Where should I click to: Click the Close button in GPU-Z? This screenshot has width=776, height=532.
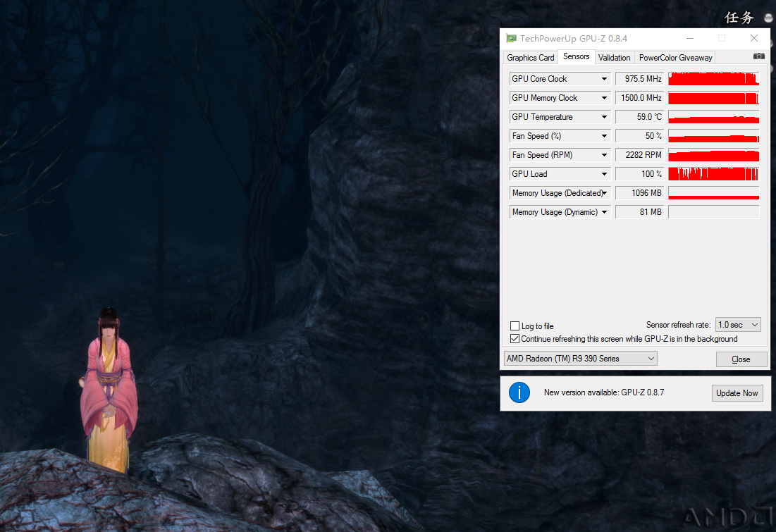pyautogui.click(x=741, y=359)
